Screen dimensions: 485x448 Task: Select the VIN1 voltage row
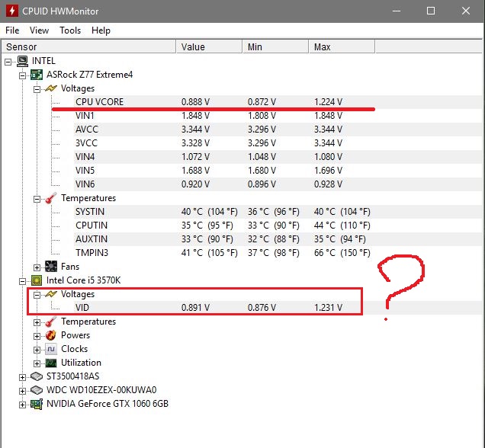278,116
